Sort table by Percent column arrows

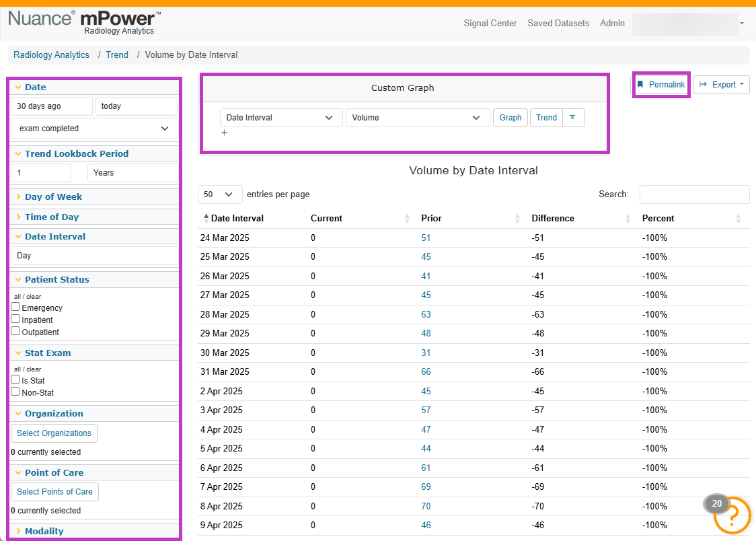click(738, 219)
